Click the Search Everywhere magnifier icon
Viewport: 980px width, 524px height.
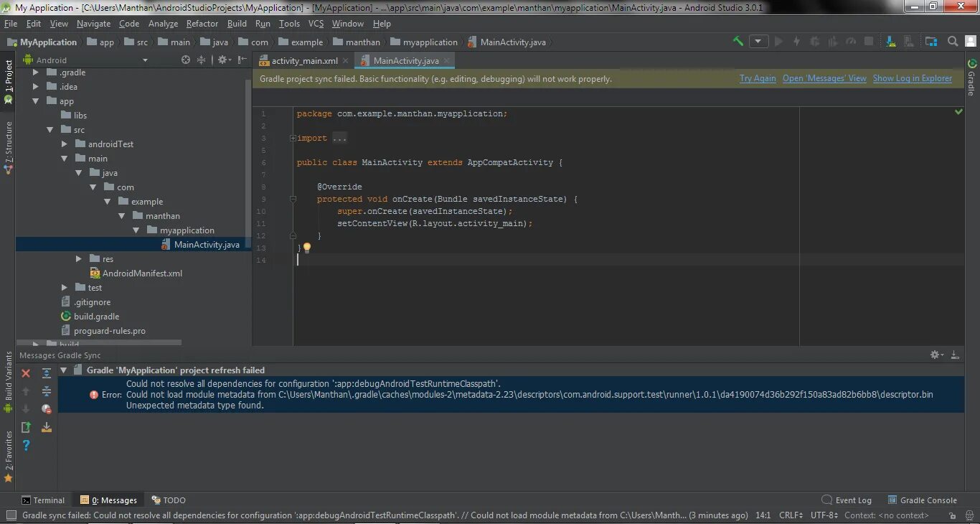click(953, 42)
